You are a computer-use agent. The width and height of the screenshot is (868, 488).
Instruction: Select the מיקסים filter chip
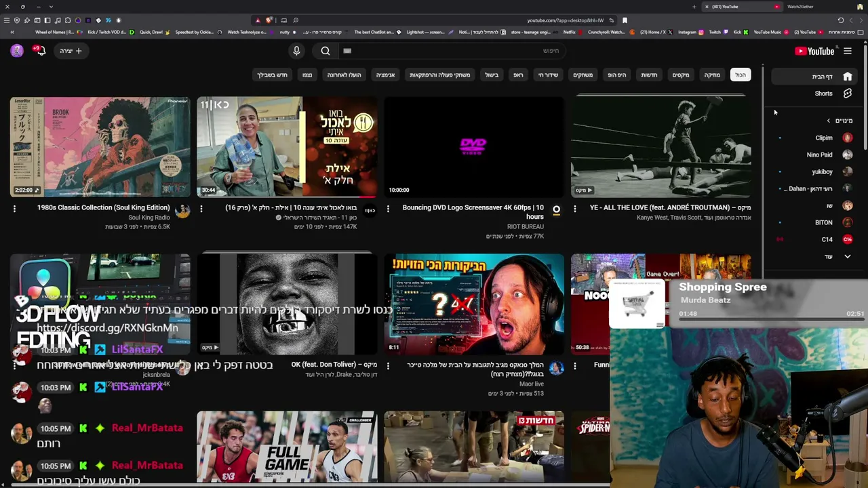681,75
